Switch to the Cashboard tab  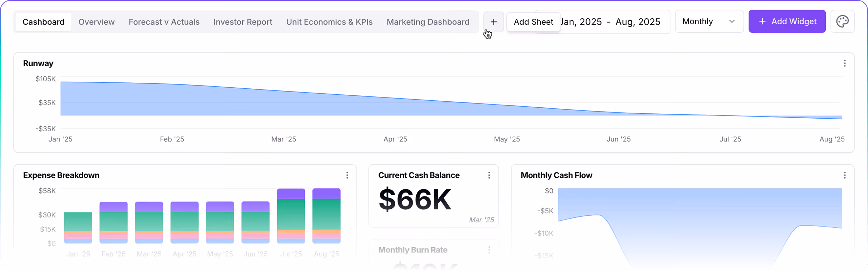click(43, 22)
